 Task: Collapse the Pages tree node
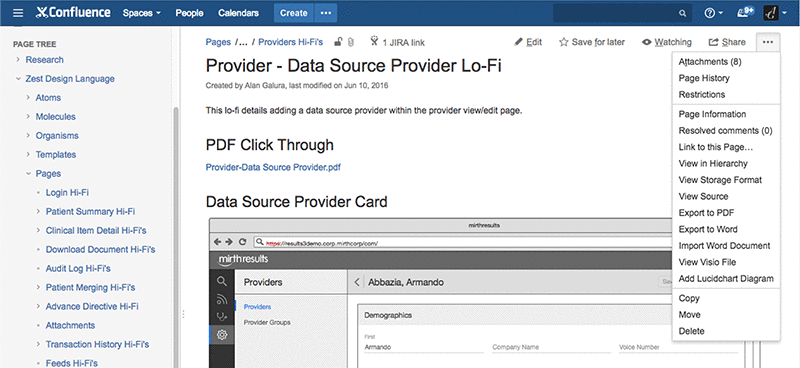[29, 174]
